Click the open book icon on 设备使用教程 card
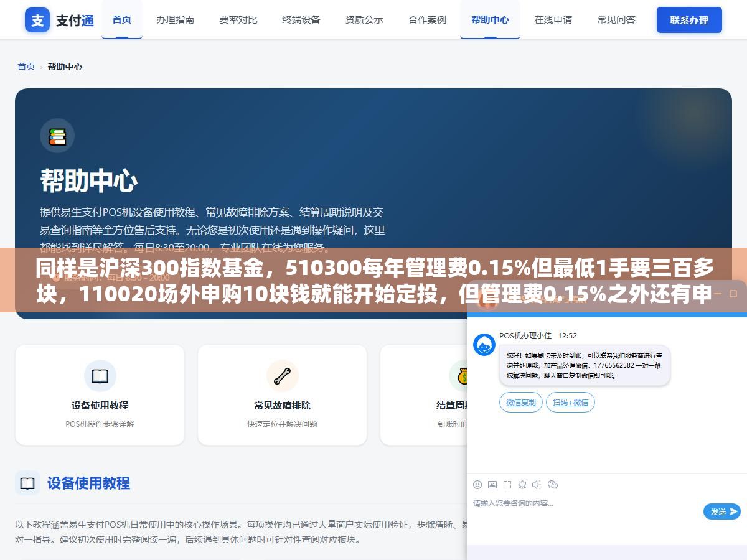Image resolution: width=747 pixels, height=560 pixels. tap(100, 376)
